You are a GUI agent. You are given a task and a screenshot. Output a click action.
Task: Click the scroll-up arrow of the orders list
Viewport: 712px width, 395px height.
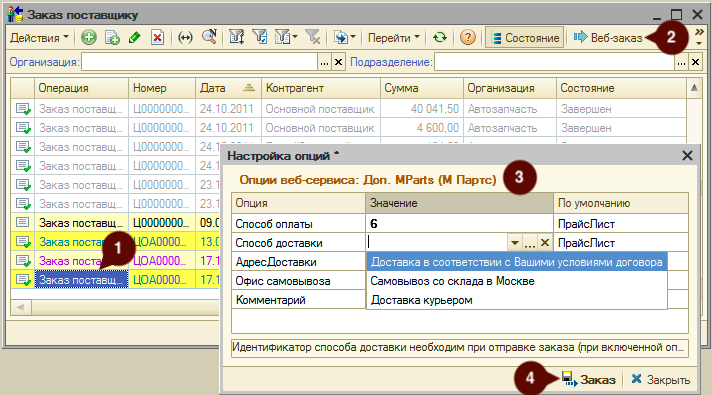tap(694, 88)
